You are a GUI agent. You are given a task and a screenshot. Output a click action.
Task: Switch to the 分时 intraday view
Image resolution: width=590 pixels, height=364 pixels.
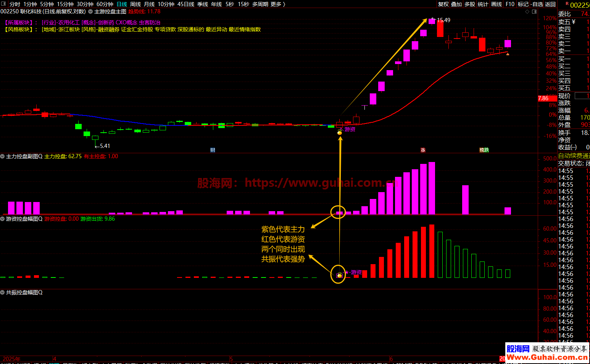pos(15,4)
